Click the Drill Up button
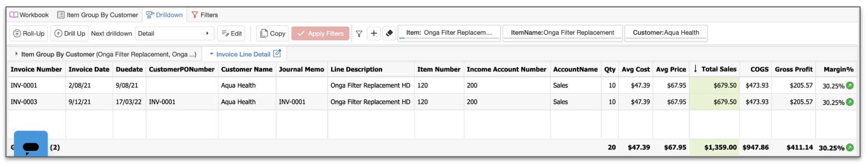The width and height of the screenshot is (868, 165). (x=70, y=34)
